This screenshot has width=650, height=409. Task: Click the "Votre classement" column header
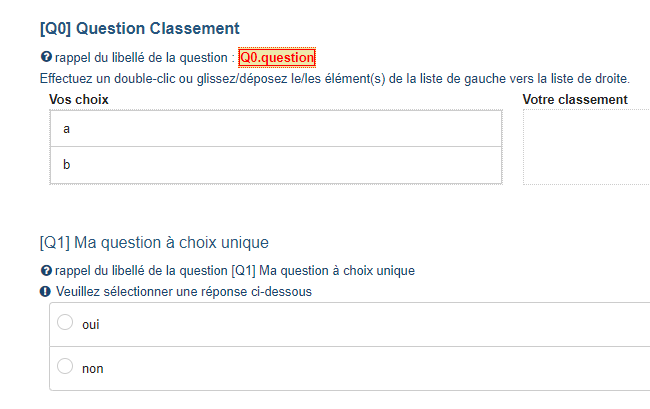point(575,99)
